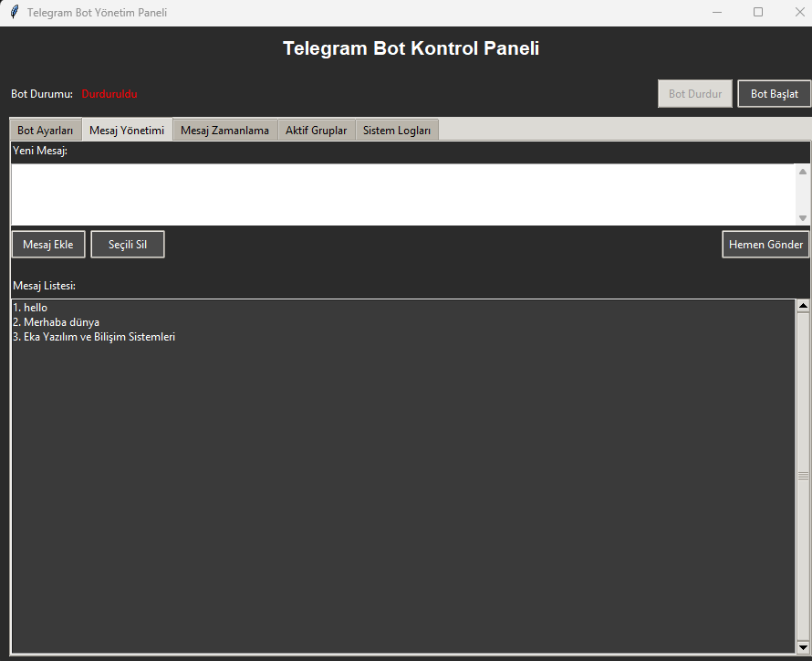Click the Mesaj Ekle button
812x661 pixels.
tap(48, 245)
